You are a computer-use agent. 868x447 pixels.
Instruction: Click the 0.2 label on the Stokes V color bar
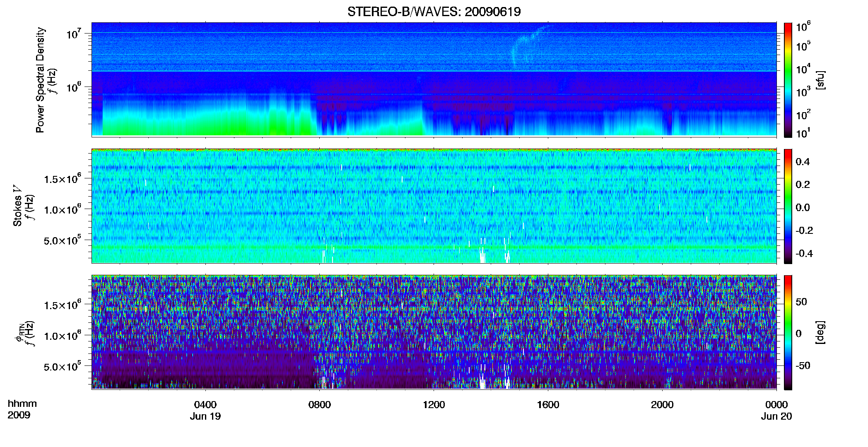803,185
